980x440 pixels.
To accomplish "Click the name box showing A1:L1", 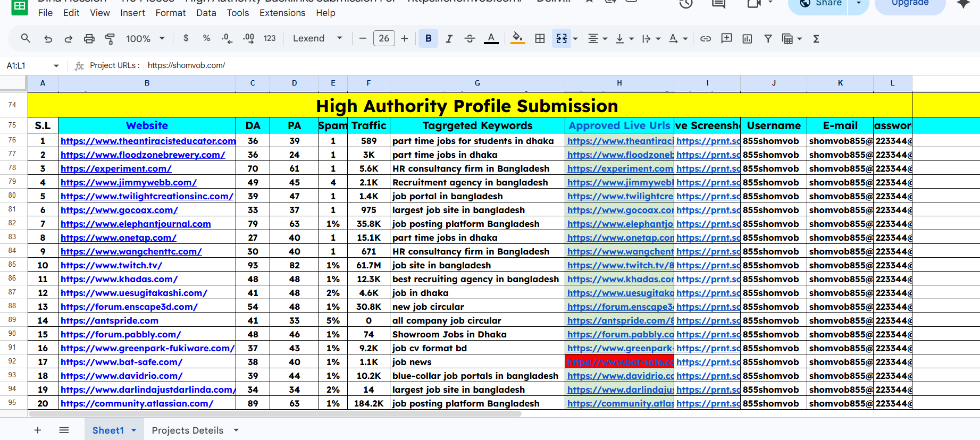I will coord(32,65).
